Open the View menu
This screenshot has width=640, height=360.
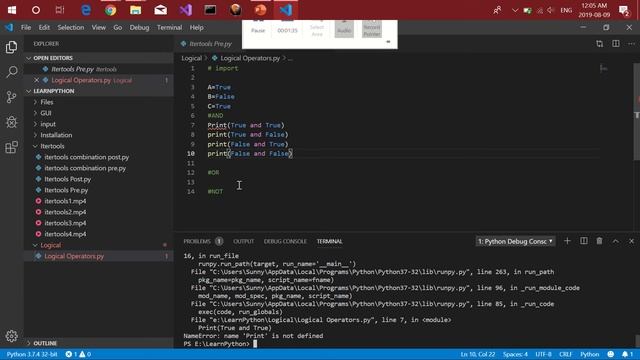[98, 27]
